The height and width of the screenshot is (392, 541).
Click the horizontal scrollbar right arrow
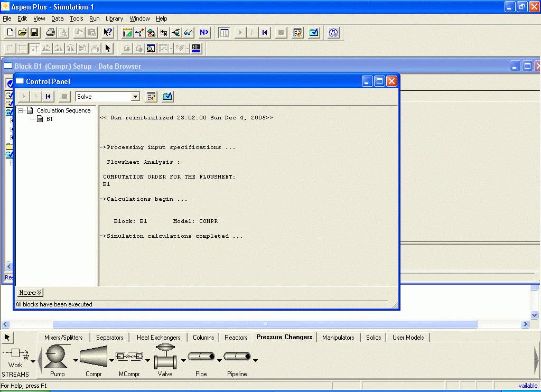525,324
